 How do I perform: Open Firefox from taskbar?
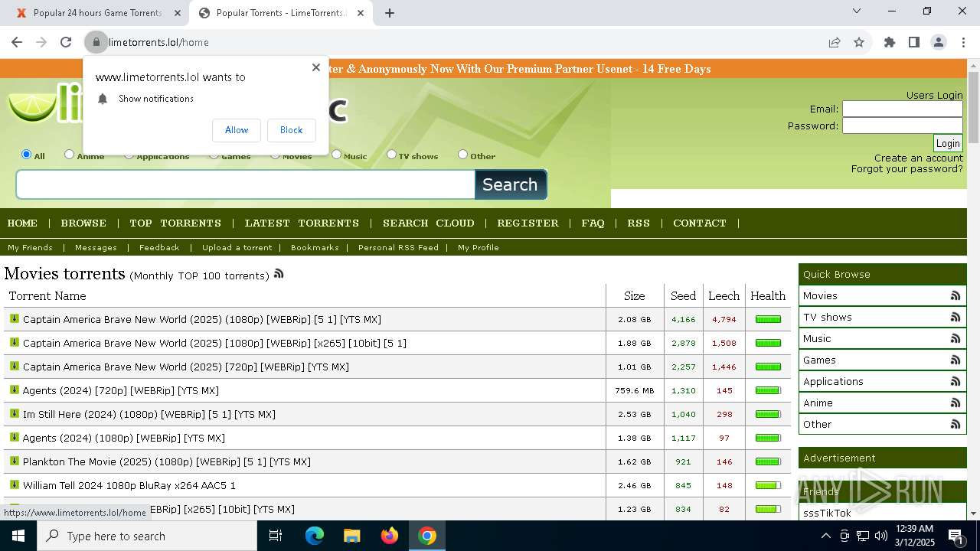click(x=390, y=536)
